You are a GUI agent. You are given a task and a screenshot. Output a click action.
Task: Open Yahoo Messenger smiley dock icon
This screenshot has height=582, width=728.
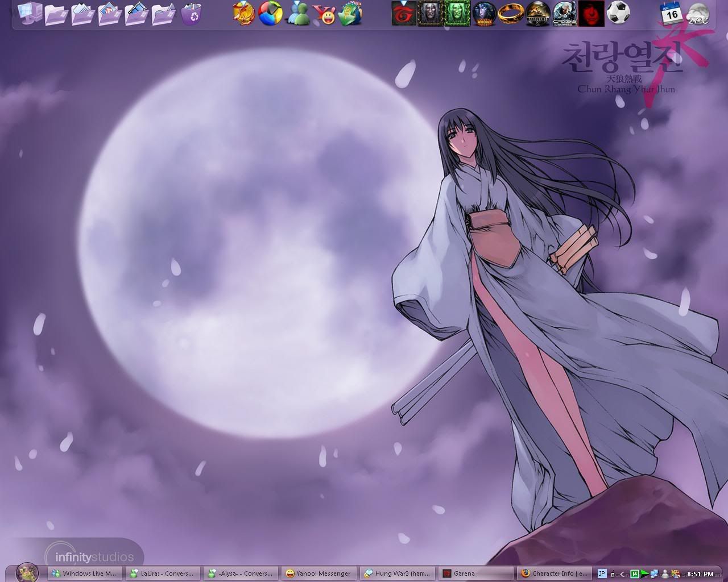[x=324, y=14]
